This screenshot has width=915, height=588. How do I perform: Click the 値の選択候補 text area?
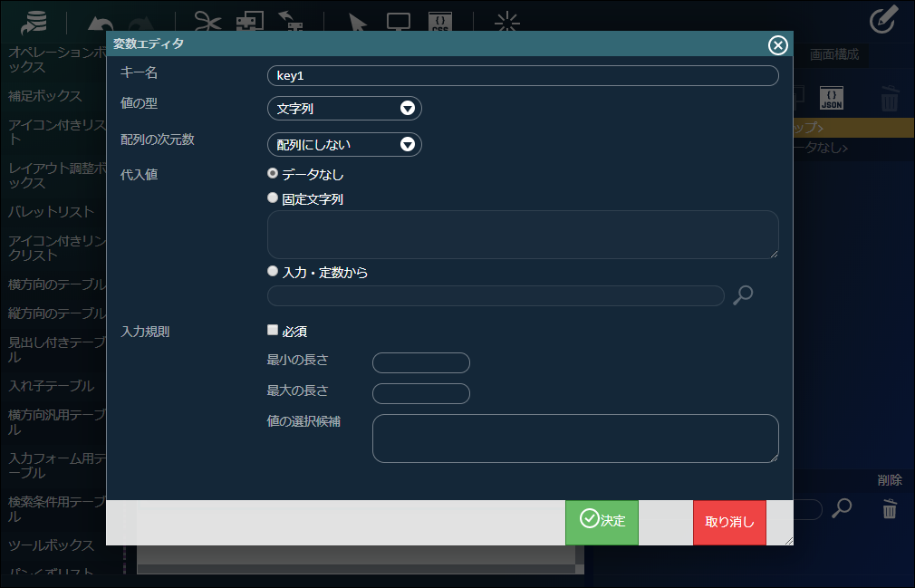click(x=575, y=439)
